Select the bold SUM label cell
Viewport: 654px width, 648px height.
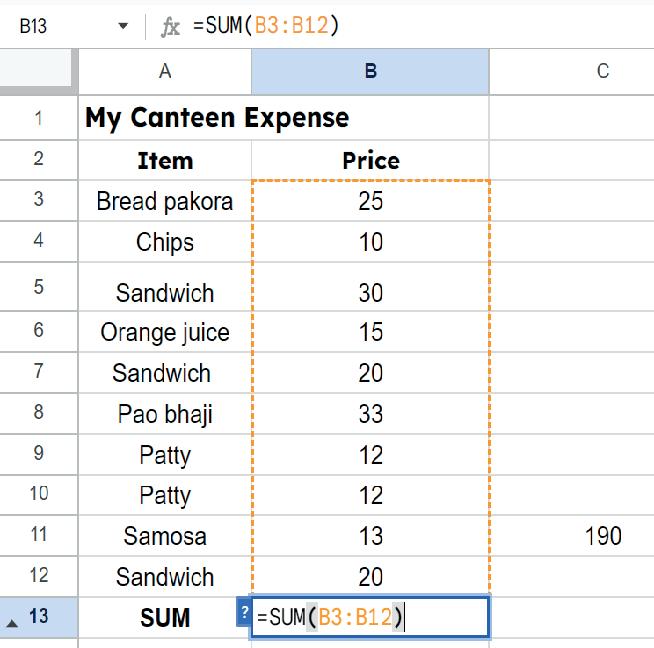[x=164, y=618]
